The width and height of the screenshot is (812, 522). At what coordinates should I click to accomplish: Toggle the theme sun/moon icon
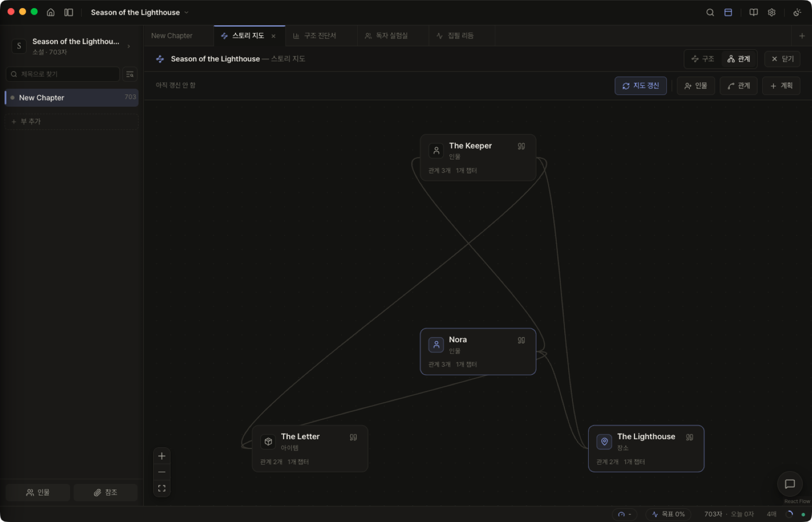pos(797,12)
